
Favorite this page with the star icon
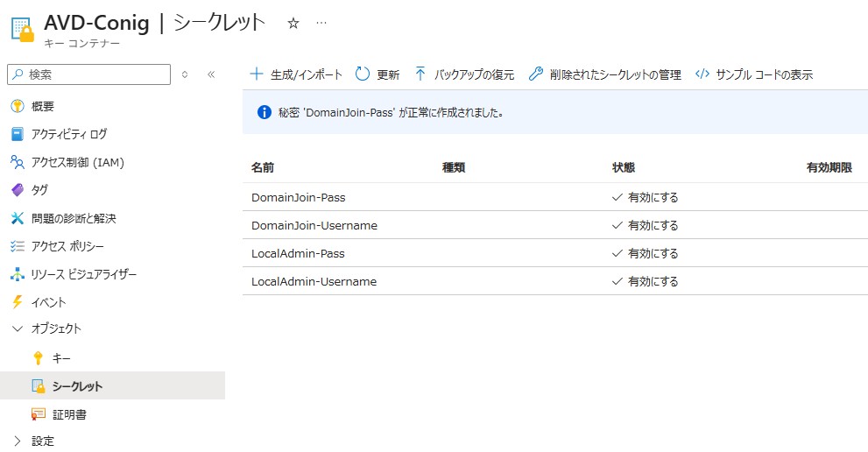[293, 24]
